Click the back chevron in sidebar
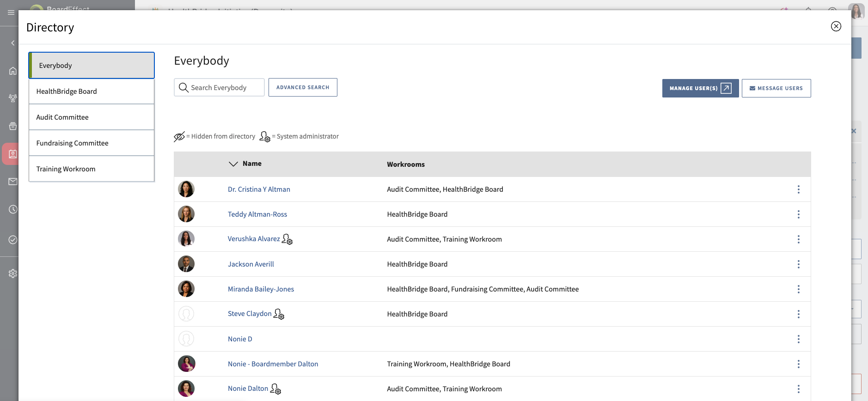The width and height of the screenshot is (868, 401). tap(12, 43)
